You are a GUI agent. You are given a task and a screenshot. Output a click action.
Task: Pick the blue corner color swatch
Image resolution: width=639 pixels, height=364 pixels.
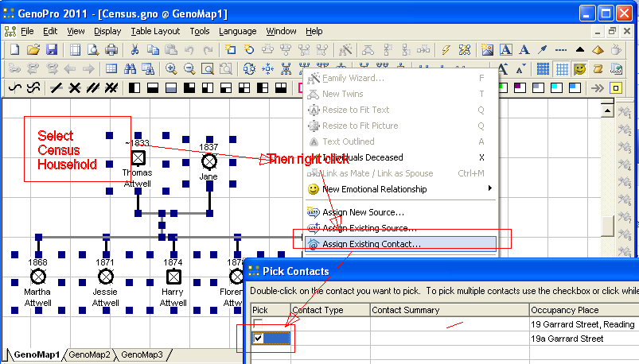click(575, 87)
